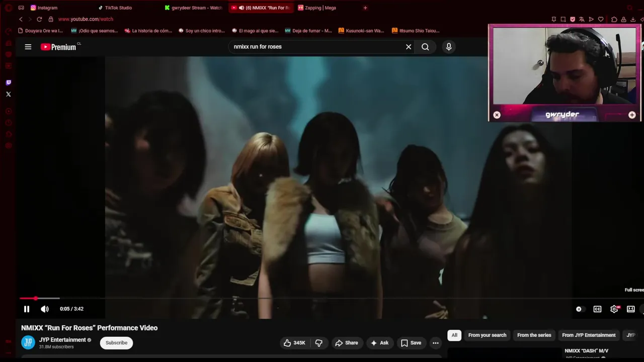Open the JYP Entertainment channel avatar
This screenshot has height=362, width=644.
pos(28,343)
